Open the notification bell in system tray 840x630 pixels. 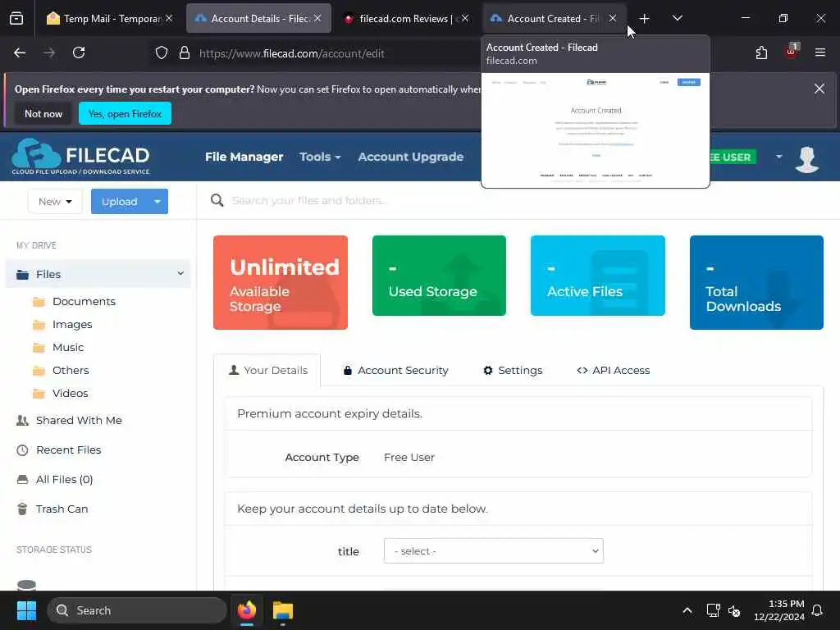point(817,610)
